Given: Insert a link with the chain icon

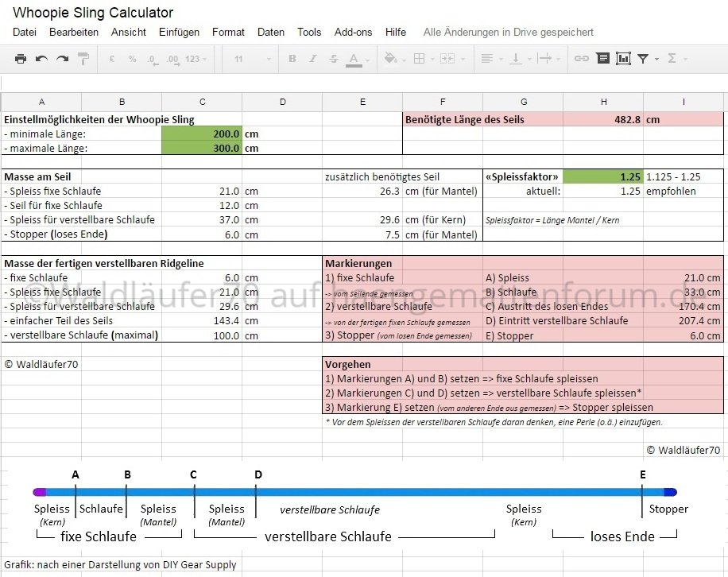Looking at the screenshot, I should click(x=582, y=59).
